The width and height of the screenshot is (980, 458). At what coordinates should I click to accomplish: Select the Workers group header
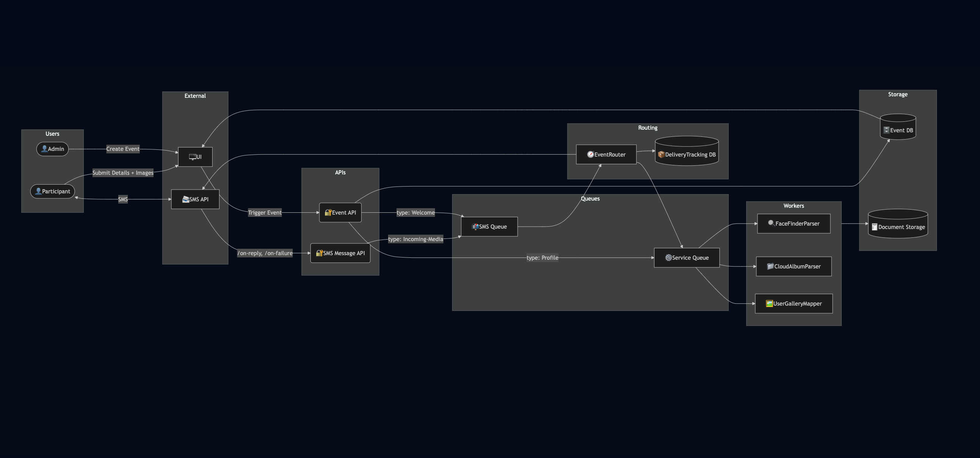pyautogui.click(x=794, y=205)
